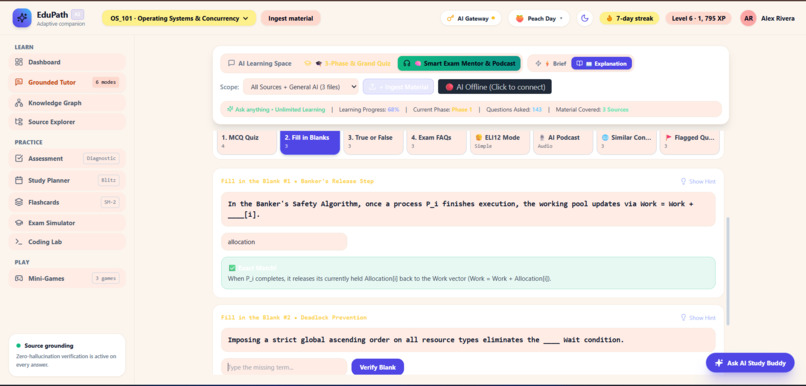This screenshot has width=806, height=386.
Task: Switch to 3-Phase & Grand Quiz tab
Action: click(x=347, y=64)
